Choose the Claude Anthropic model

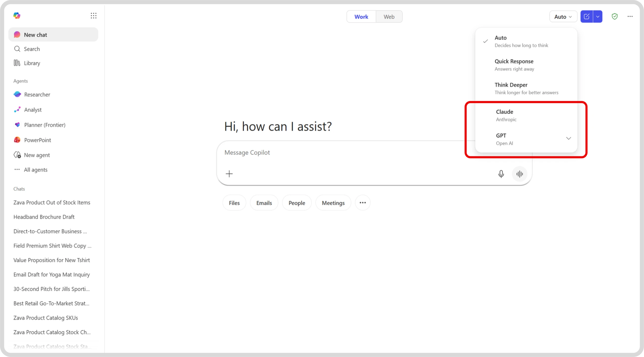click(526, 115)
